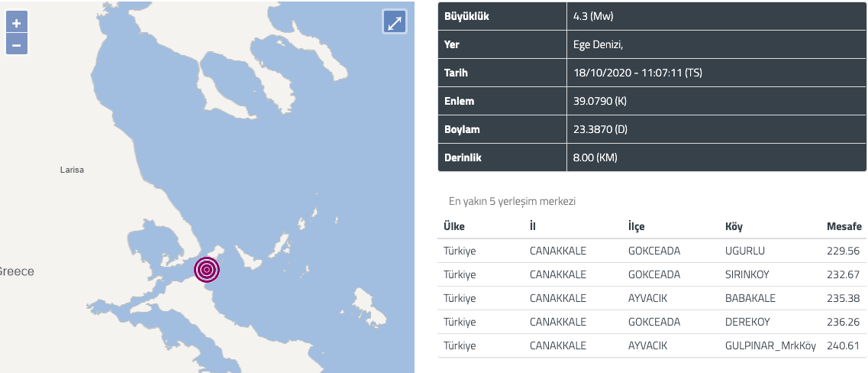Click the Ülke column header
The height and width of the screenshot is (373, 868).
(x=454, y=226)
